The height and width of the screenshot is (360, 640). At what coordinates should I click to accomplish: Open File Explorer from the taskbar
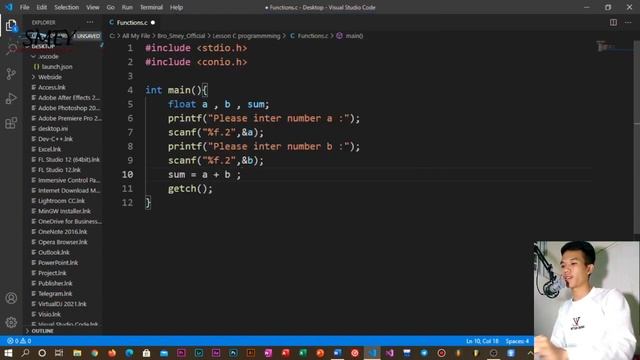pos(77,353)
